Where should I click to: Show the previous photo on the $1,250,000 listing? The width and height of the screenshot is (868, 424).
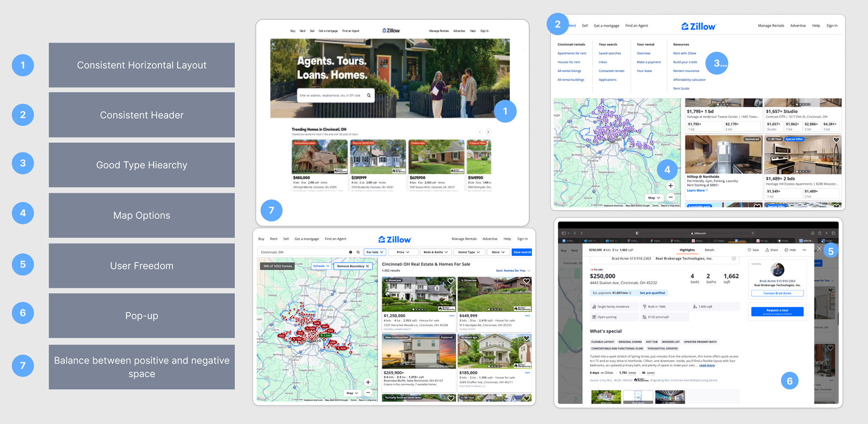[387, 294]
